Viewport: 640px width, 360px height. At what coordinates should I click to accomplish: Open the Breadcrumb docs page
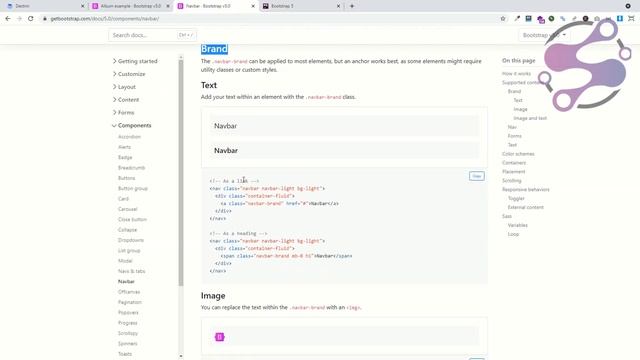(131, 168)
